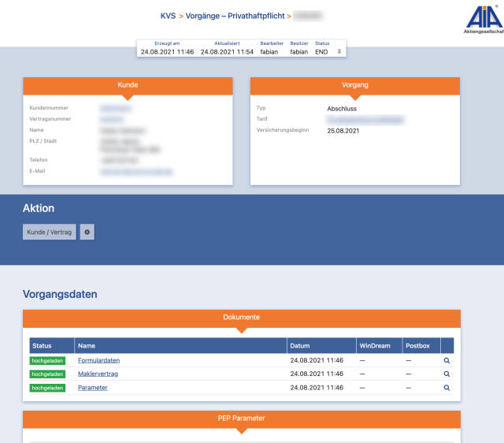Collapse the Vorgang panel header
This screenshot has width=504, height=443.
pyautogui.click(x=354, y=84)
